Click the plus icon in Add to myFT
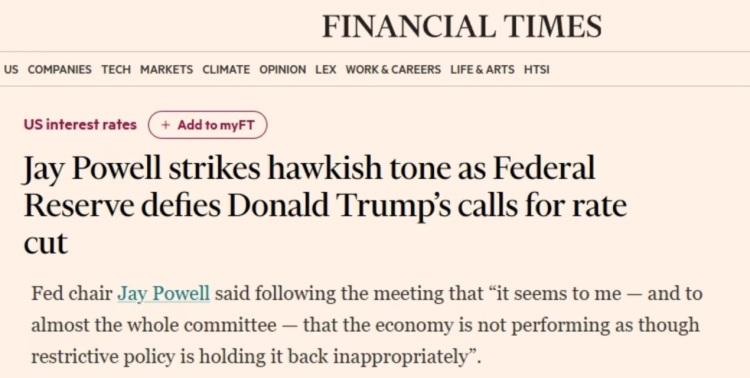The height and width of the screenshot is (378, 750). pos(165,125)
